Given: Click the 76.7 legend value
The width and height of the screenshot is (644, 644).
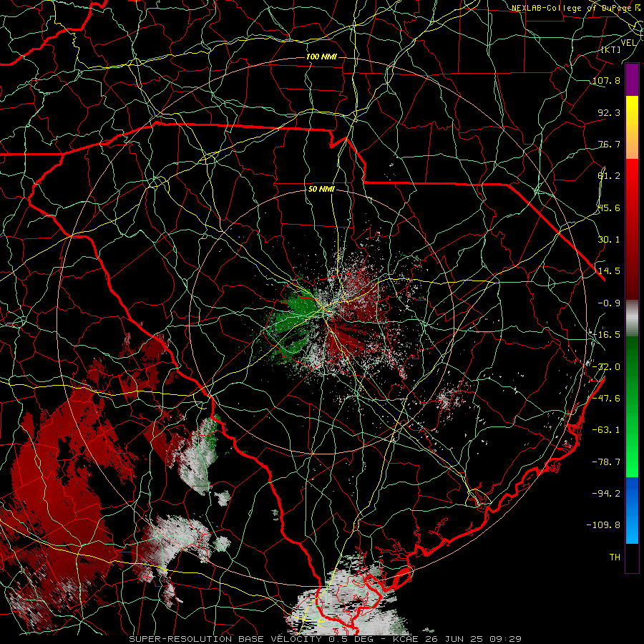Looking at the screenshot, I should click(x=609, y=144).
